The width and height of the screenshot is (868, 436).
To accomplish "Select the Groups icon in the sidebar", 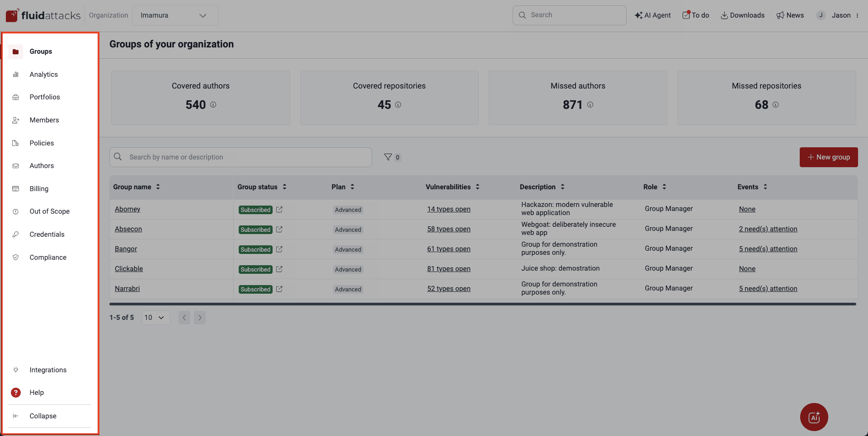I will 16,52.
